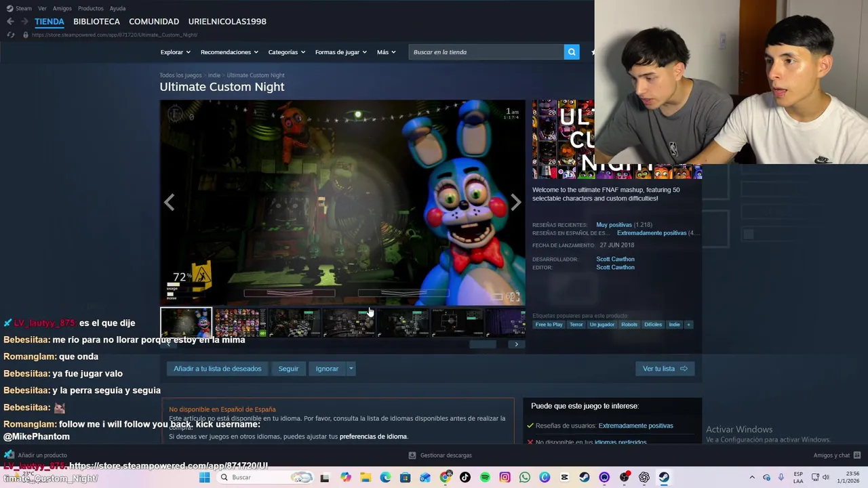The width and height of the screenshot is (868, 488).
Task: Click the Ver tu lista button
Action: tap(665, 369)
